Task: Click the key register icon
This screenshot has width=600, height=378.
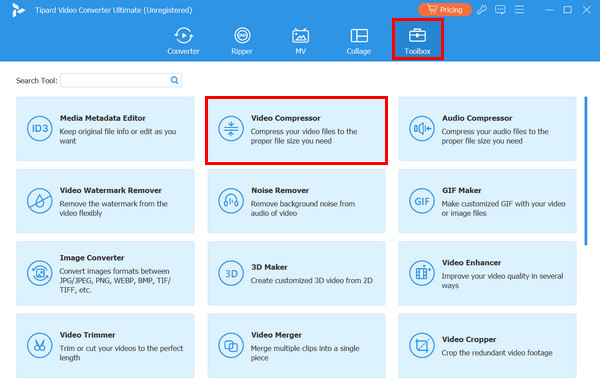Action: coord(482,10)
